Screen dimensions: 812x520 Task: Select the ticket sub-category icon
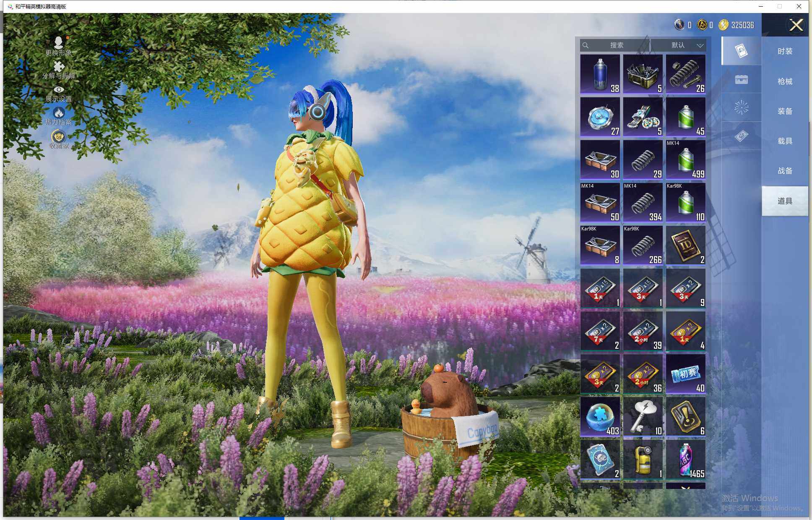(741, 136)
